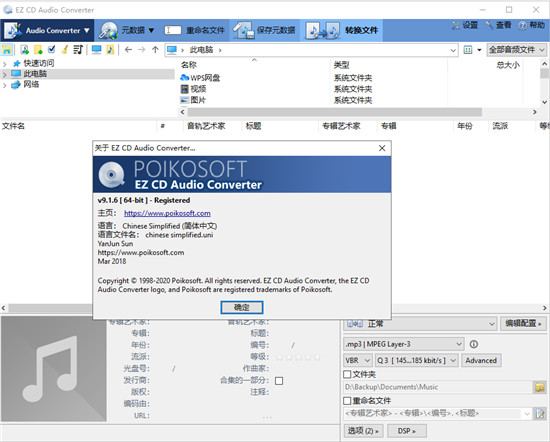Click the DSP button
The height and width of the screenshot is (442, 550).
click(407, 431)
